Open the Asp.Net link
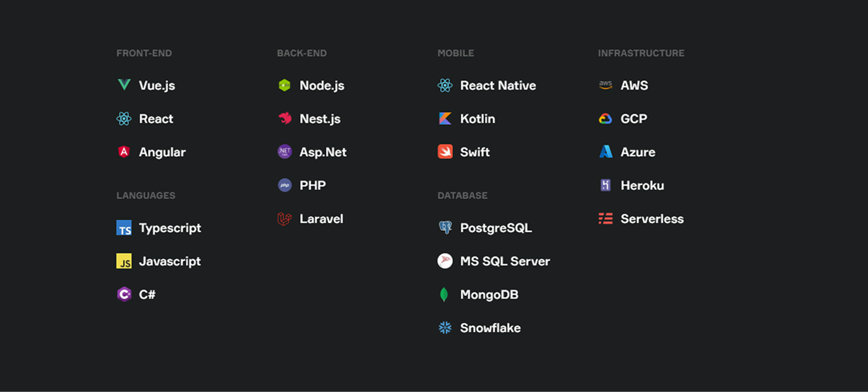This screenshot has width=868, height=392. [323, 152]
